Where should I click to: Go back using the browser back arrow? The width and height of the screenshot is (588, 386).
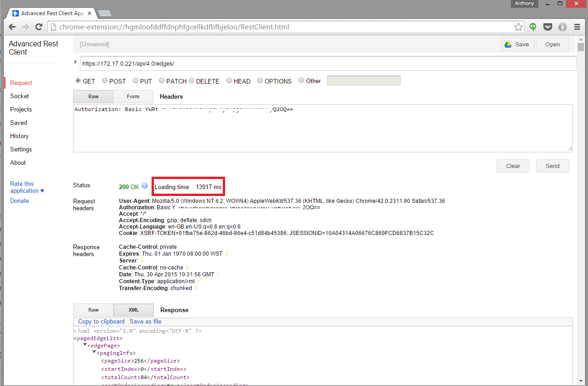click(x=12, y=27)
